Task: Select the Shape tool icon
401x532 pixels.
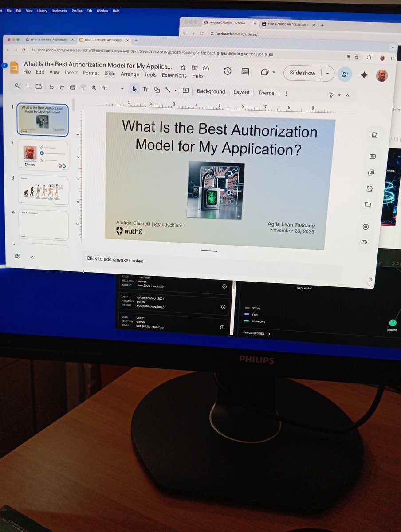Action: tap(157, 90)
